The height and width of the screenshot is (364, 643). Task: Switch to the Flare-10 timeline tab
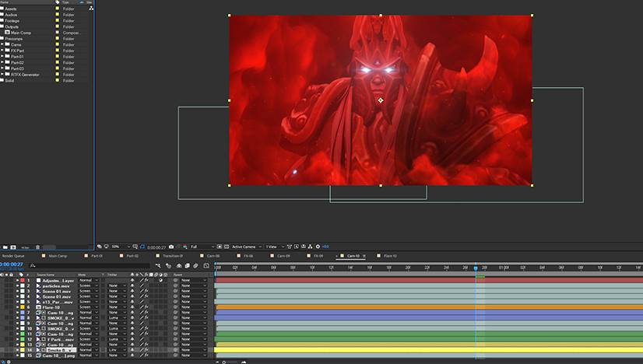tap(390, 256)
